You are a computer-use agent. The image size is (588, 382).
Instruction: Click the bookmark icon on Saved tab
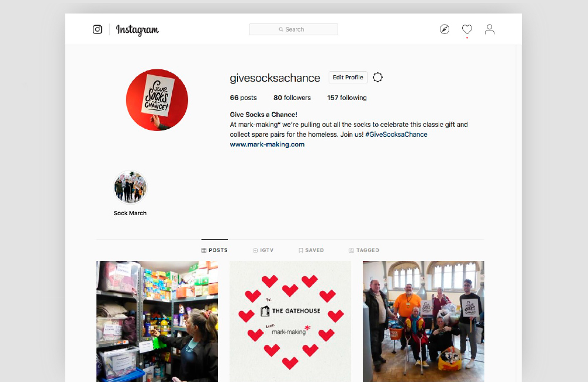pos(300,250)
